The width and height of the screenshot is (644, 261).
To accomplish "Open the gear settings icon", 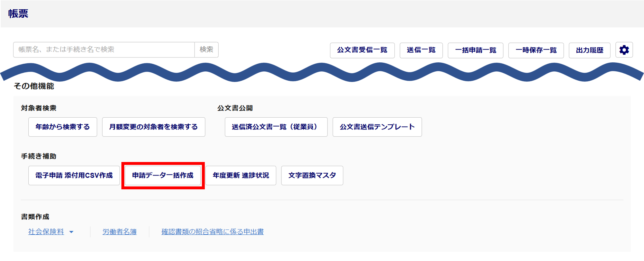I will (x=624, y=50).
